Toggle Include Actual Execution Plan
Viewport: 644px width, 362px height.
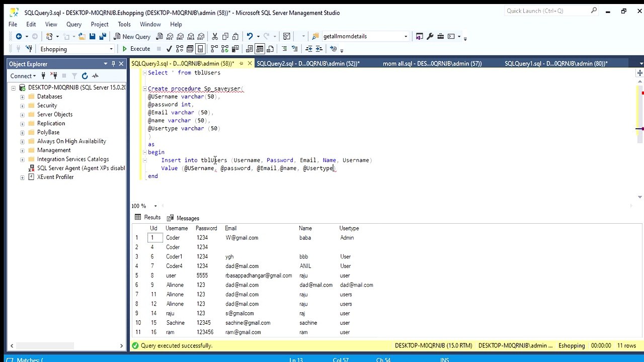click(214, 49)
